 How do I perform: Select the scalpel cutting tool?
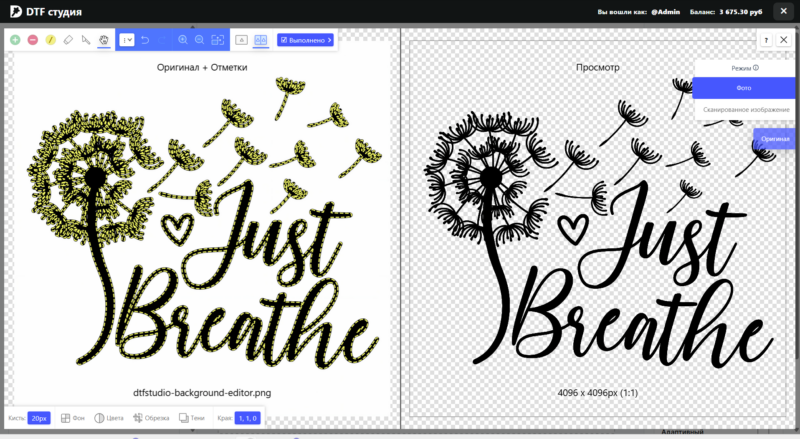(86, 40)
